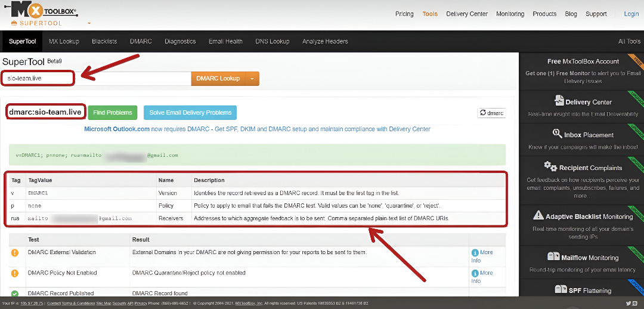Go to Delivery Center in top navigation

coord(467,14)
